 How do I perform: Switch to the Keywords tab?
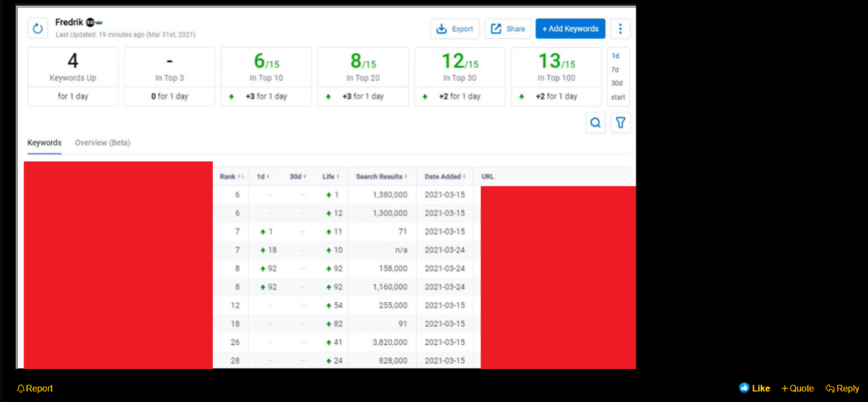(44, 142)
